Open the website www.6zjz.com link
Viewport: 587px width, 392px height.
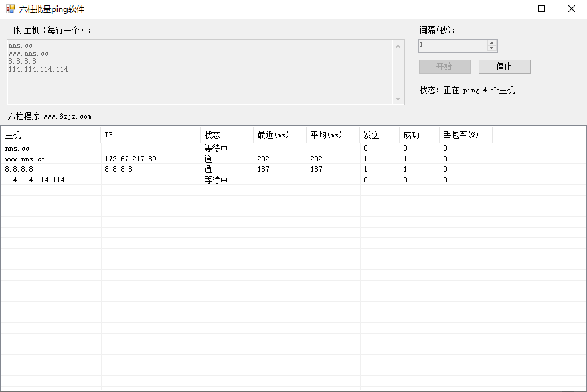67,115
